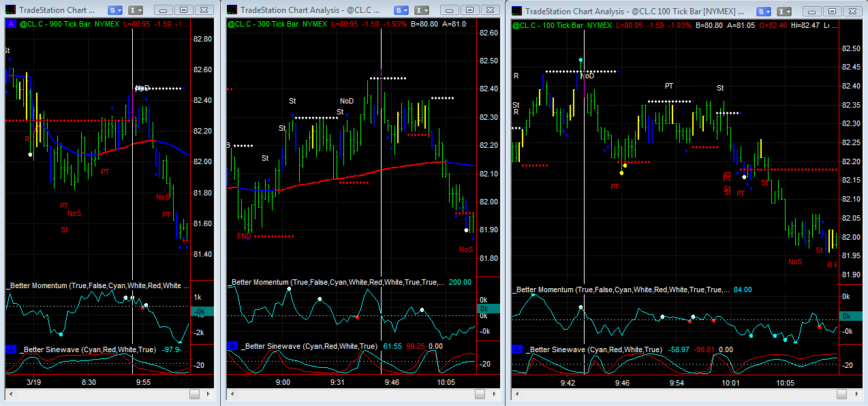Image resolution: width=868 pixels, height=406 pixels.
Task: Open symbol link 'S' dropdown in 300 Tick window
Action: [x=402, y=10]
